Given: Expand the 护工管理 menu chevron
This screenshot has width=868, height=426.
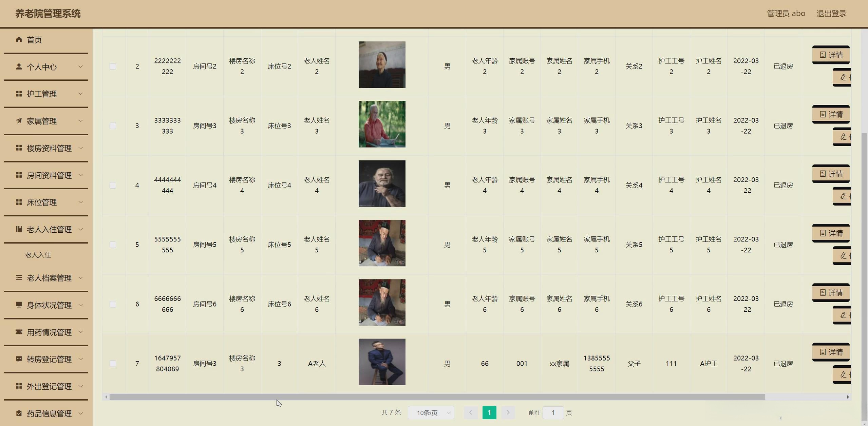Looking at the screenshot, I should [81, 94].
